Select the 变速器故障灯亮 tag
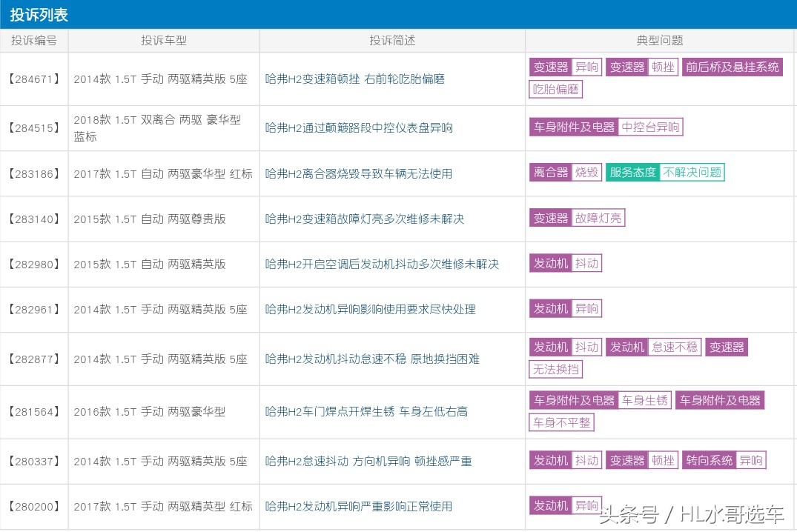The width and height of the screenshot is (797, 532). (576, 217)
